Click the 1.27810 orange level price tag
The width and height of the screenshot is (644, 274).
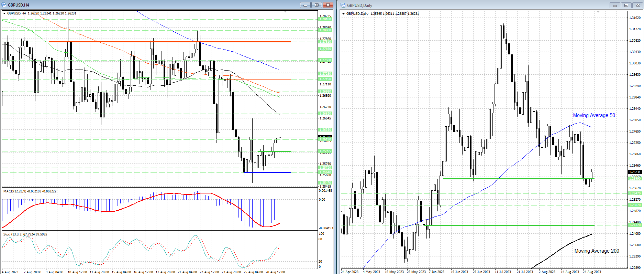tap(325, 42)
